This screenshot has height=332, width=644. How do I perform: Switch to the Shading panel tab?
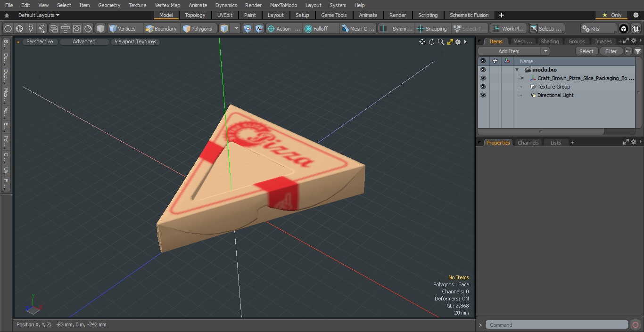[550, 41]
